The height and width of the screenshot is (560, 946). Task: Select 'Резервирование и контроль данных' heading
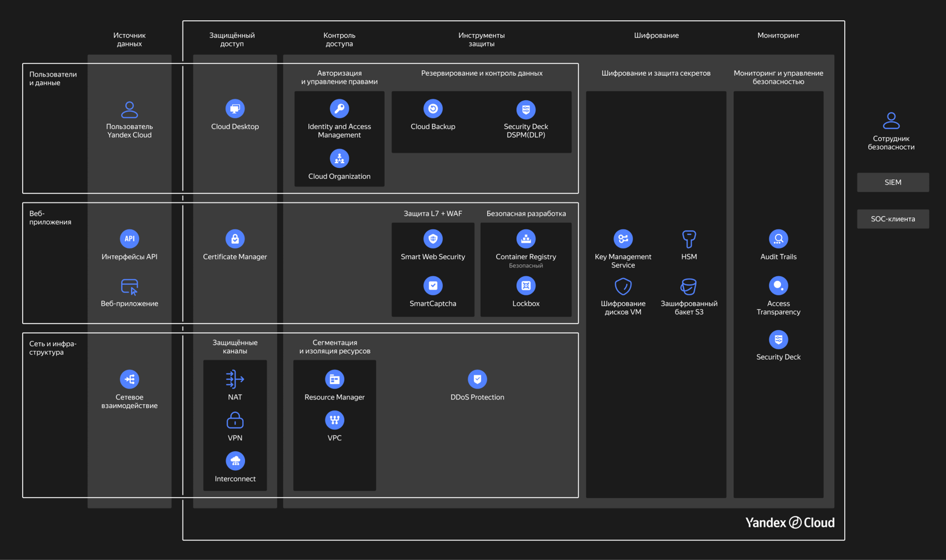[481, 73]
